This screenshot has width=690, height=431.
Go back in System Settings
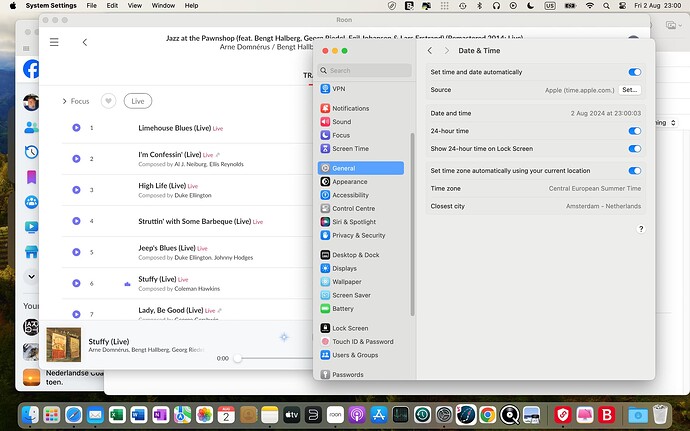coord(430,51)
